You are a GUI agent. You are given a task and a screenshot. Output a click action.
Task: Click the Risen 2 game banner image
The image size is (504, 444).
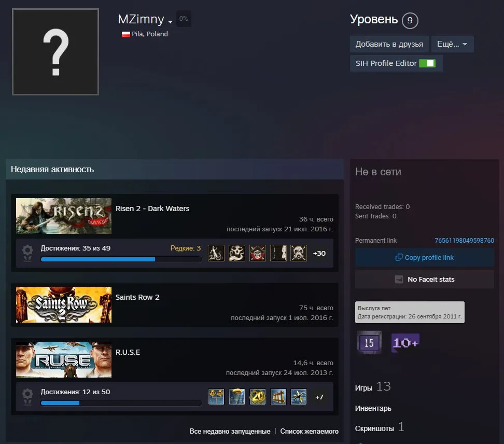pos(64,216)
